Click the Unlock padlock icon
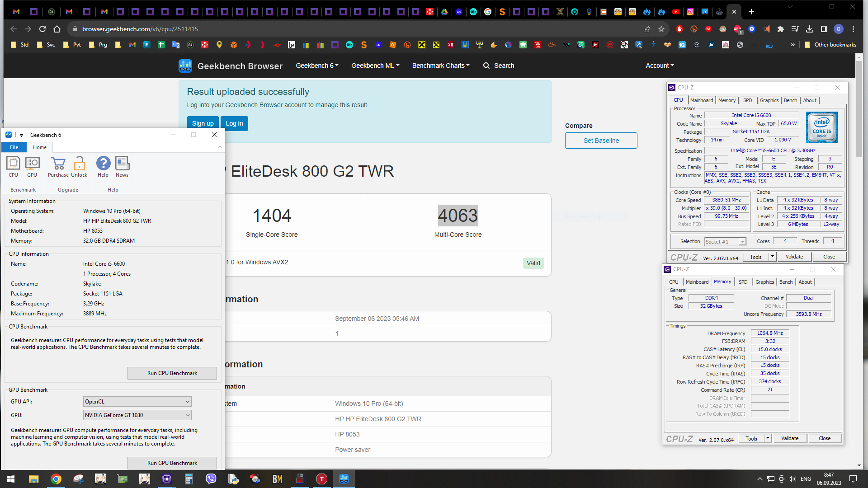This screenshot has width=868, height=488. (79, 166)
